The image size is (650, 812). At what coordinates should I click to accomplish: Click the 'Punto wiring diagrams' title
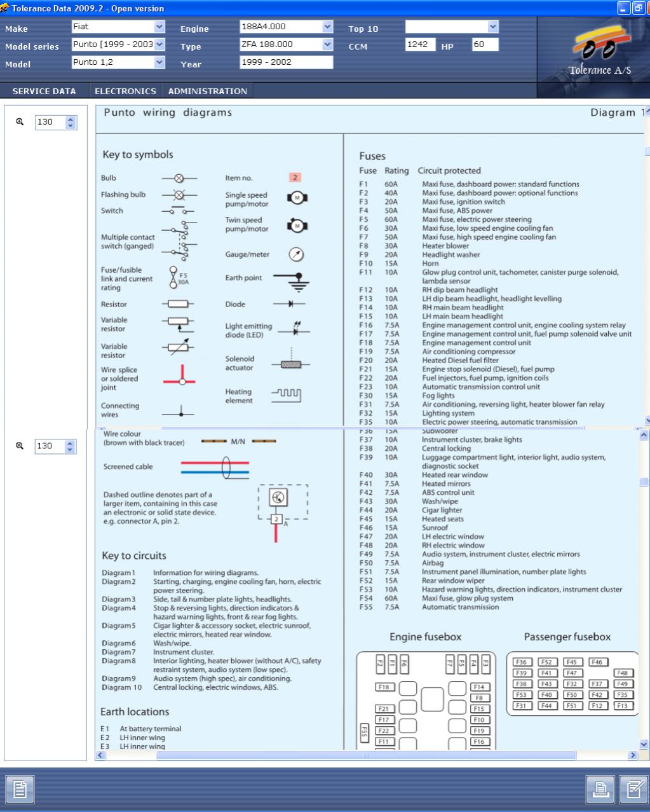[168, 113]
